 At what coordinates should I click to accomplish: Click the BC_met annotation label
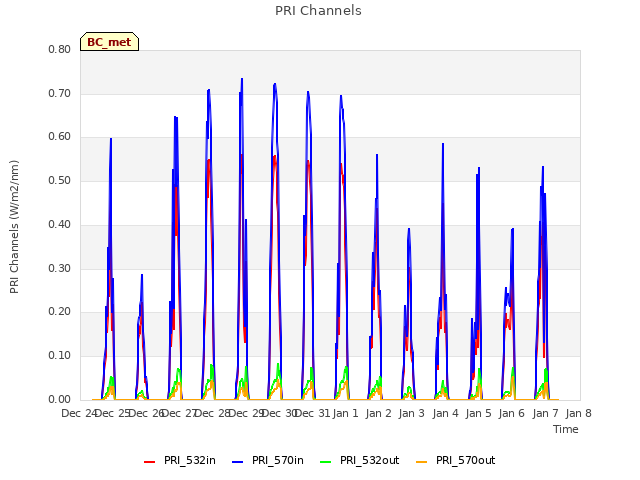click(x=109, y=42)
